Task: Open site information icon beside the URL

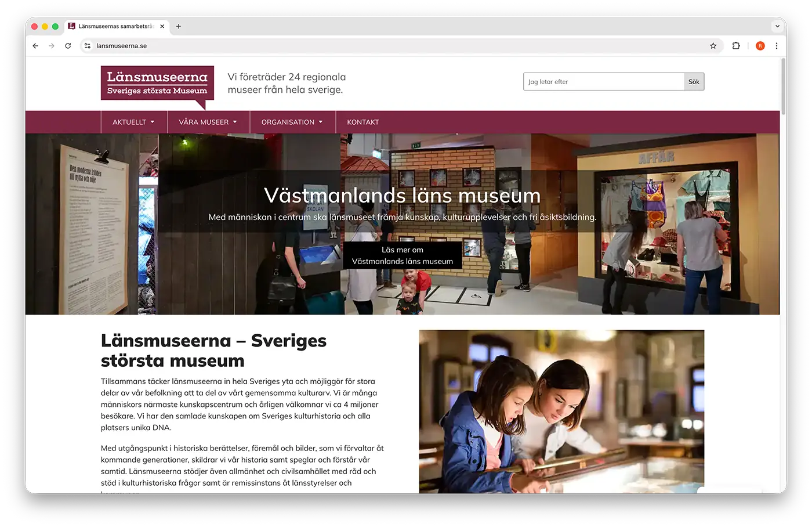Action: coord(88,46)
